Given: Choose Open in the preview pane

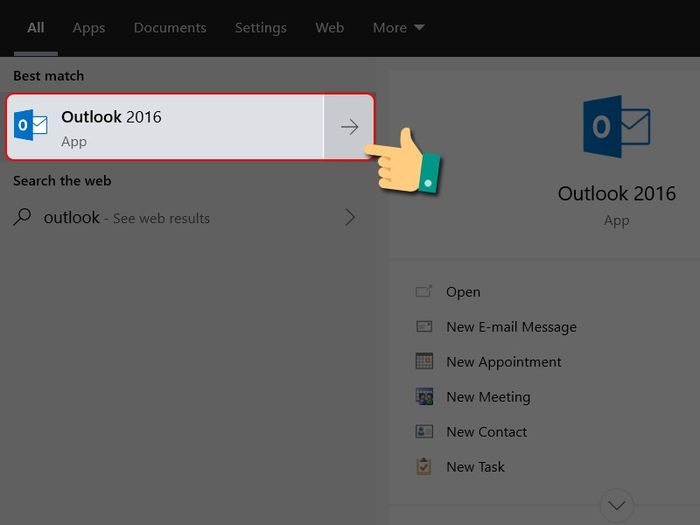Looking at the screenshot, I should click(463, 292).
